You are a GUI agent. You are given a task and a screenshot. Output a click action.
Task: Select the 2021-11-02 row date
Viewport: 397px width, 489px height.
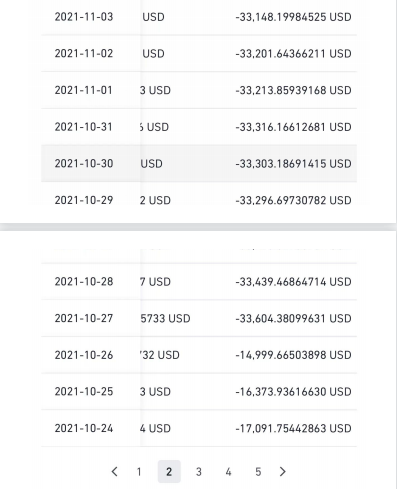tap(84, 53)
